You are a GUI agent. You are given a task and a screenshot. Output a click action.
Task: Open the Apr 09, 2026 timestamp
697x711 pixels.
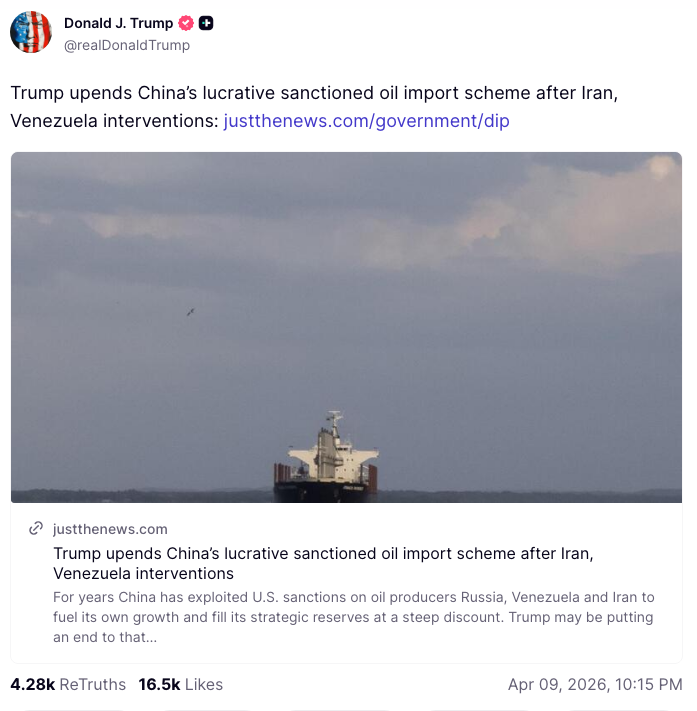coord(595,684)
